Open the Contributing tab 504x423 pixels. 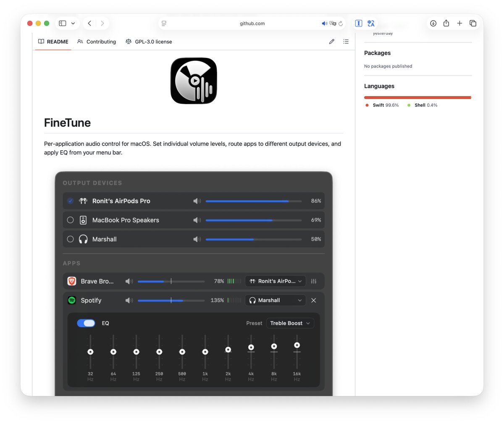(97, 42)
